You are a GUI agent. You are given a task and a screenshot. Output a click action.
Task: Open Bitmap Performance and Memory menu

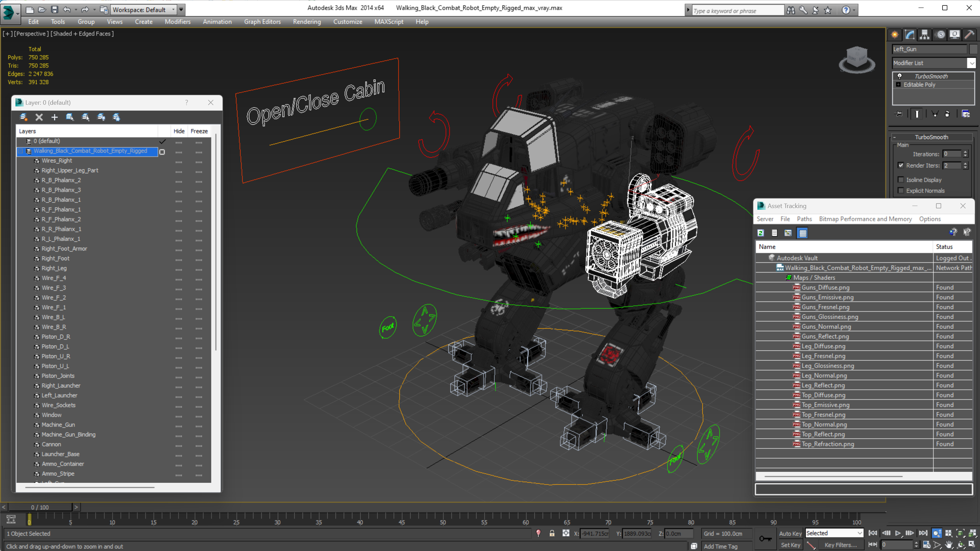pos(865,219)
